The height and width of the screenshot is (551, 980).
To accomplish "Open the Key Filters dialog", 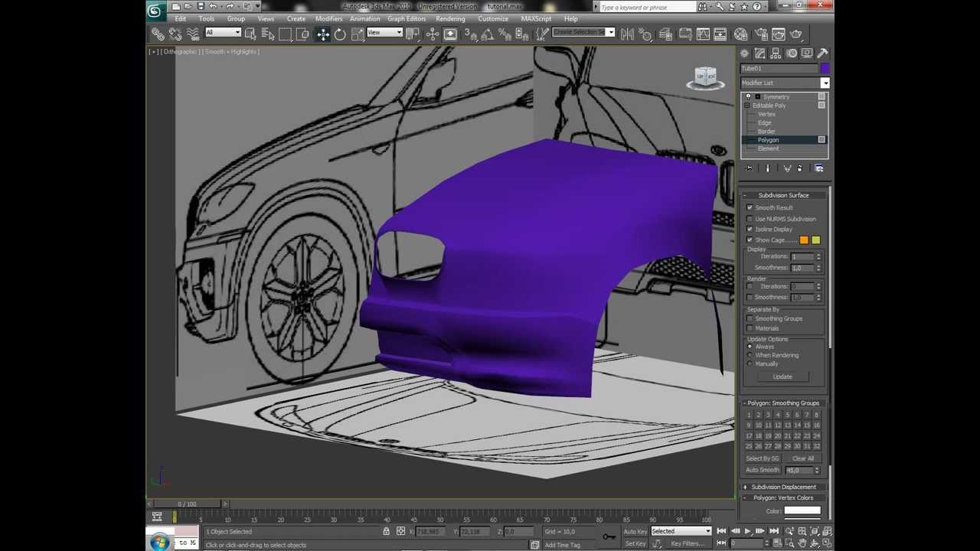I will 688,543.
